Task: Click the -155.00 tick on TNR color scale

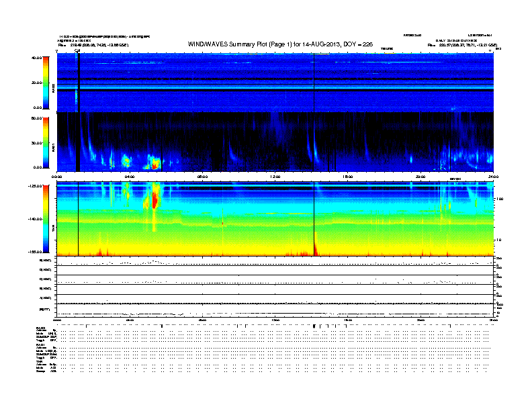Action: [35, 252]
